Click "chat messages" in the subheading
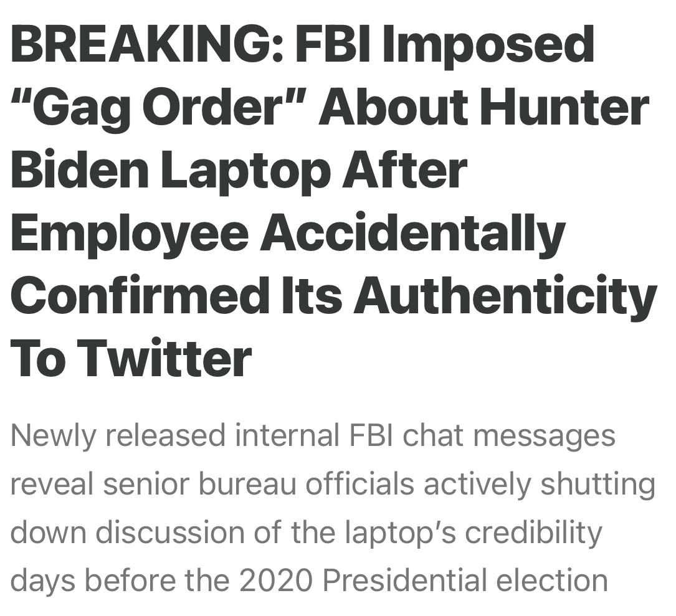Screen dimensions: 676x616 point(509,435)
